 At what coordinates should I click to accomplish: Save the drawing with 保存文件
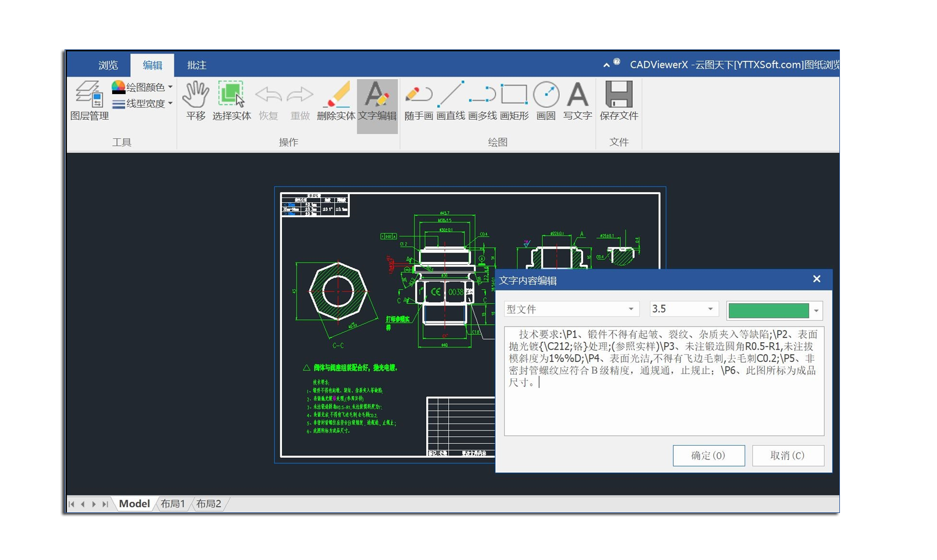coord(618,103)
